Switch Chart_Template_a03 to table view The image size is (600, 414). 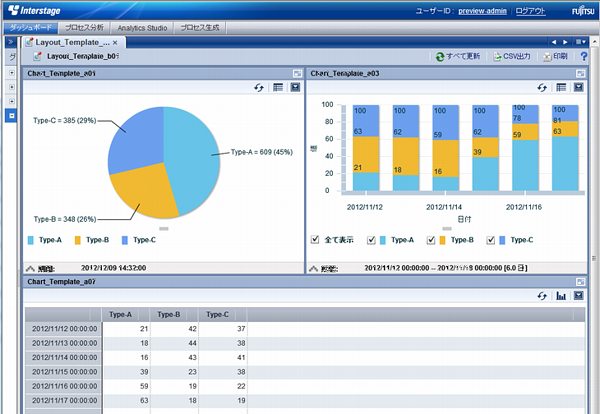click(x=562, y=88)
